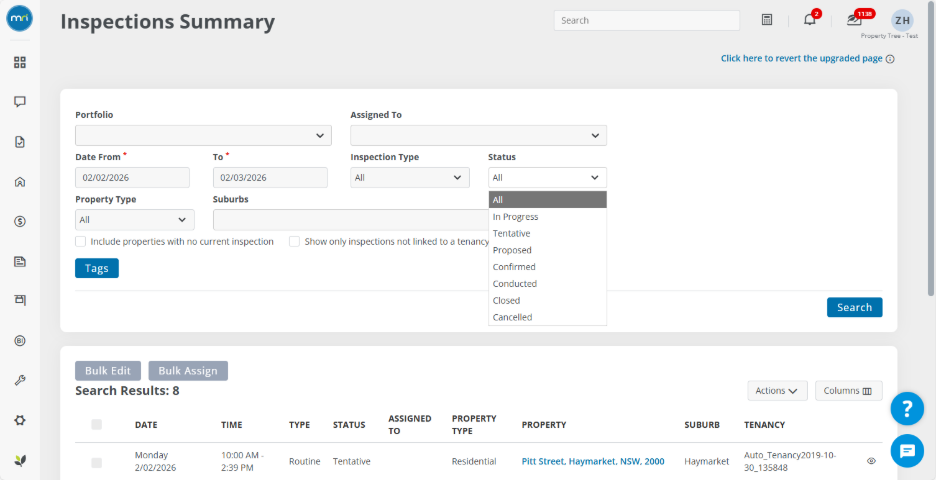Open Pitt Street, Haymarket, NSW, 2000 link
This screenshot has width=936, height=480.
[593, 461]
